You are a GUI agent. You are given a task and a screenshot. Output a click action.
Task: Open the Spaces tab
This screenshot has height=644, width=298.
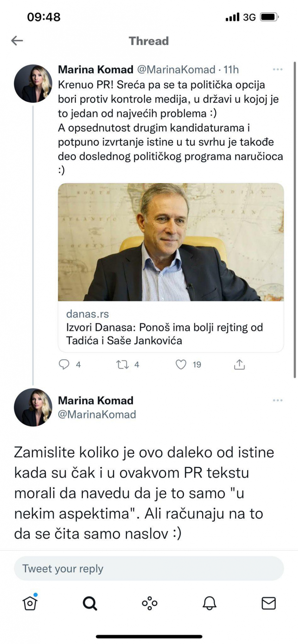[x=149, y=603]
